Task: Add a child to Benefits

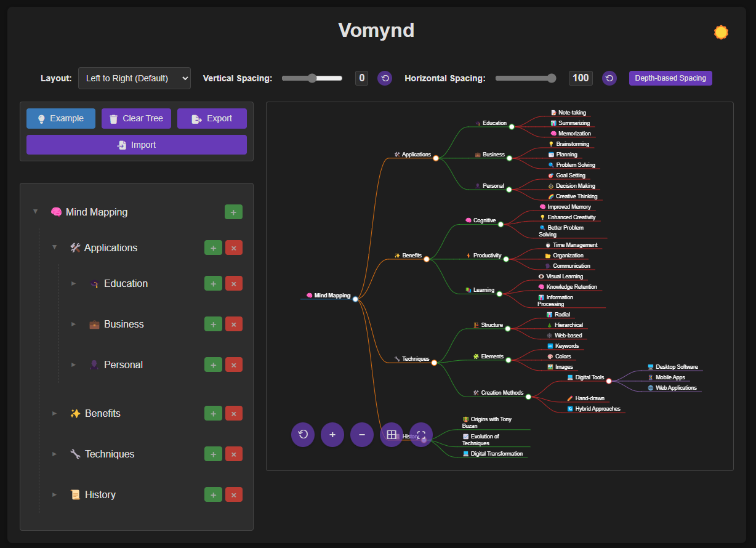Action: 213,413
